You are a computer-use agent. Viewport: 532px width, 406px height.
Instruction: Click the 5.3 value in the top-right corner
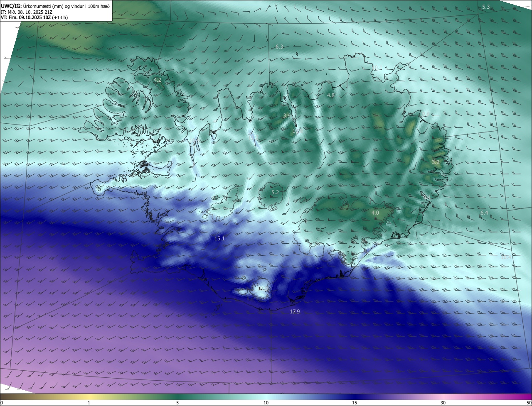pyautogui.click(x=486, y=7)
